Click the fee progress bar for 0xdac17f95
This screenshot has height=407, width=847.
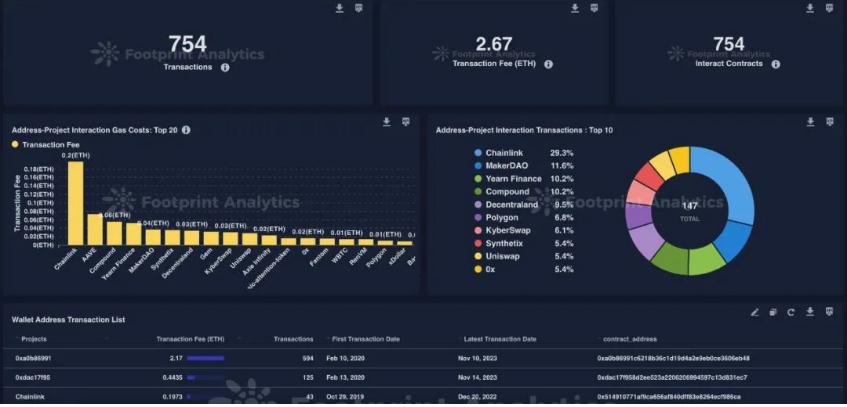pos(205,377)
